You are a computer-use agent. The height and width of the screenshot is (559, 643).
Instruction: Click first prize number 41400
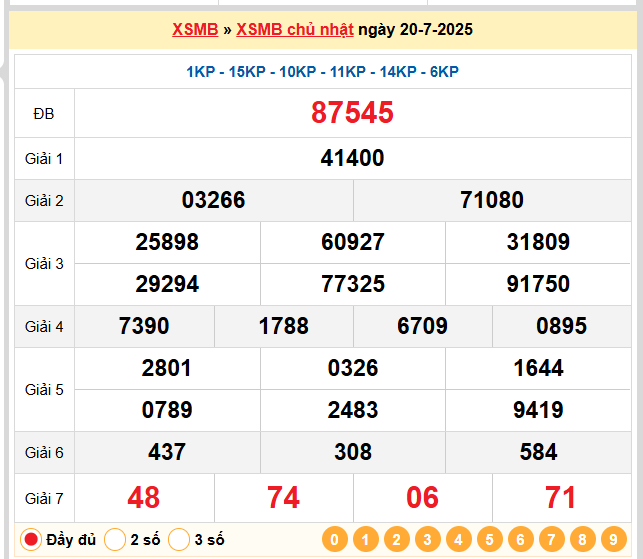pos(353,158)
